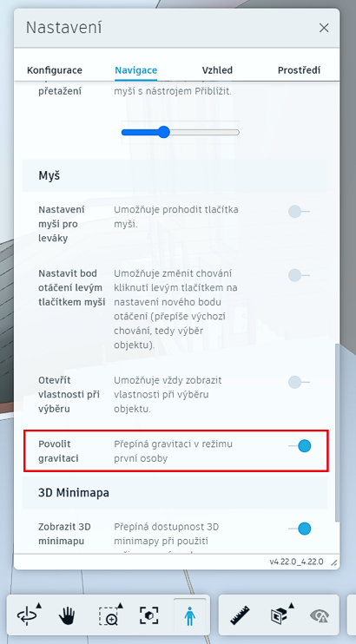Enable left-handed mouse setting toggle

coord(299,212)
